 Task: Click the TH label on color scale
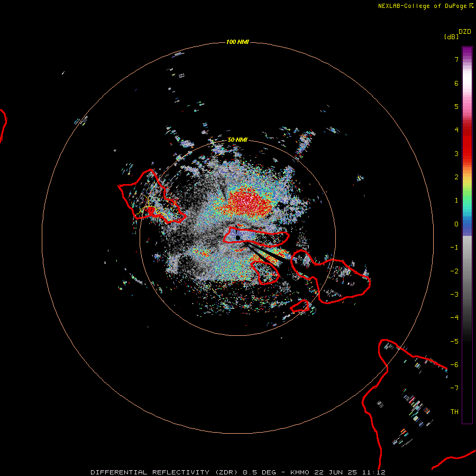pos(454,412)
